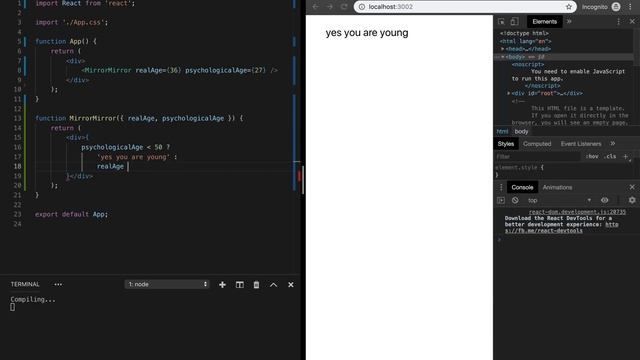640x360 pixels.
Task: Open the Incognito profile icon
Action: tap(616, 7)
